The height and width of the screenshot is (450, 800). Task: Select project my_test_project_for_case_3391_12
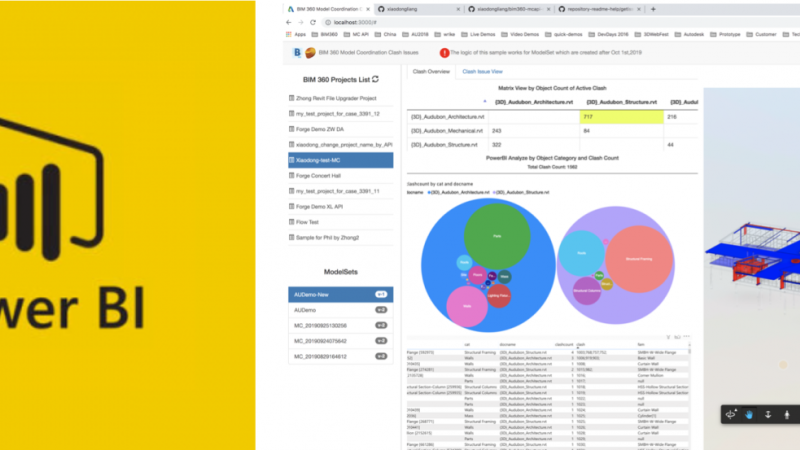(x=341, y=114)
